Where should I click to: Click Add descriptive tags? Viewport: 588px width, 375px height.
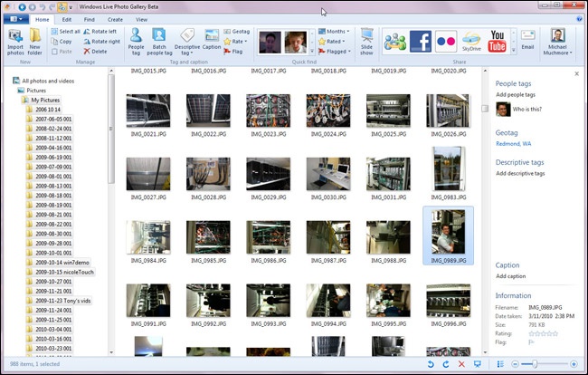520,173
